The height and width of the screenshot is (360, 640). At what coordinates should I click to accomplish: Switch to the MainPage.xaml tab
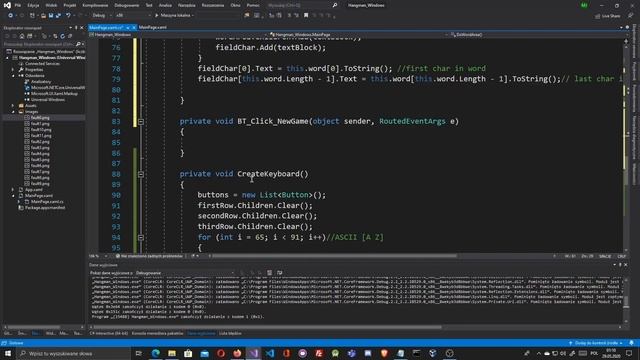[153, 27]
